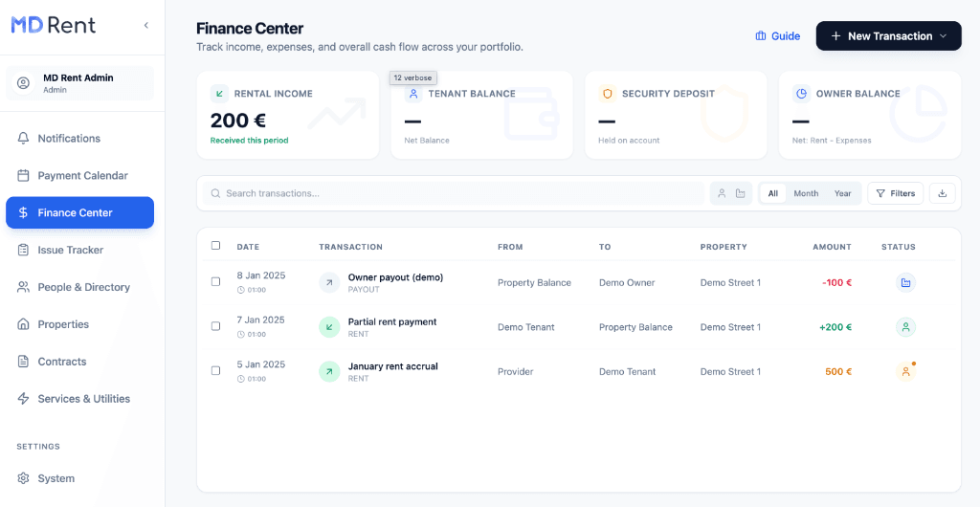Click the Security Deposit shield icon
Screen dimensions: 980x507
point(607,94)
